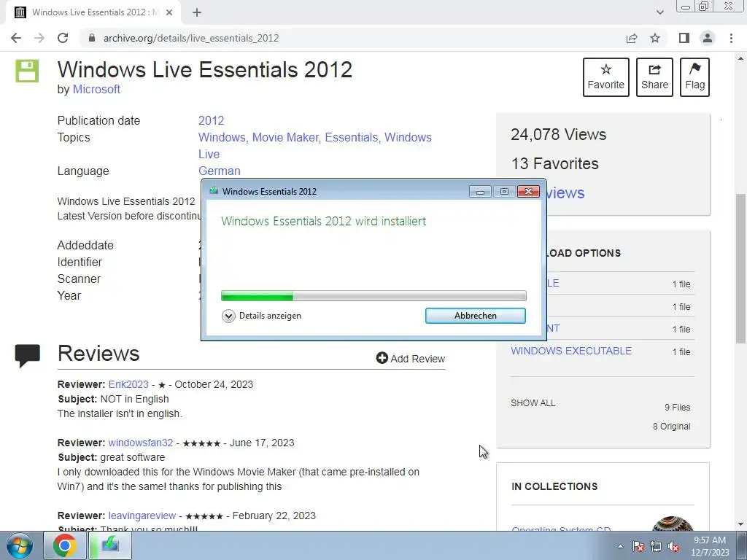The width and height of the screenshot is (747, 560).
Task: Close the Windows Essentials 2012 installer
Action: [528, 192]
